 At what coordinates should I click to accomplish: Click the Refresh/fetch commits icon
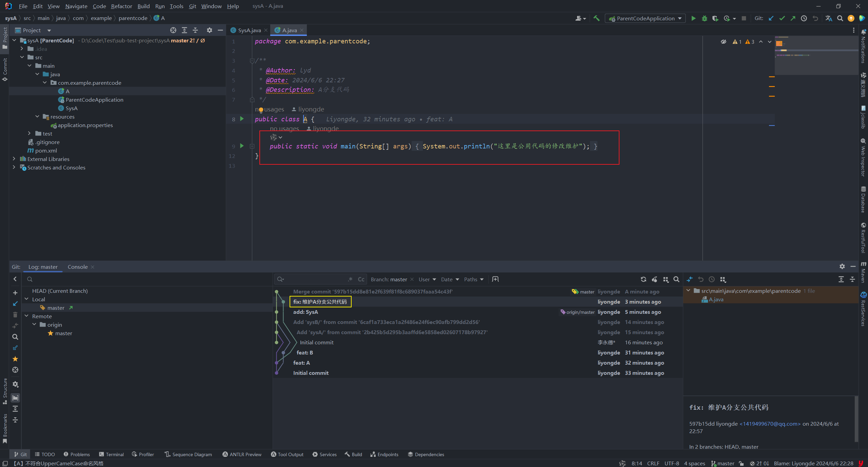643,280
